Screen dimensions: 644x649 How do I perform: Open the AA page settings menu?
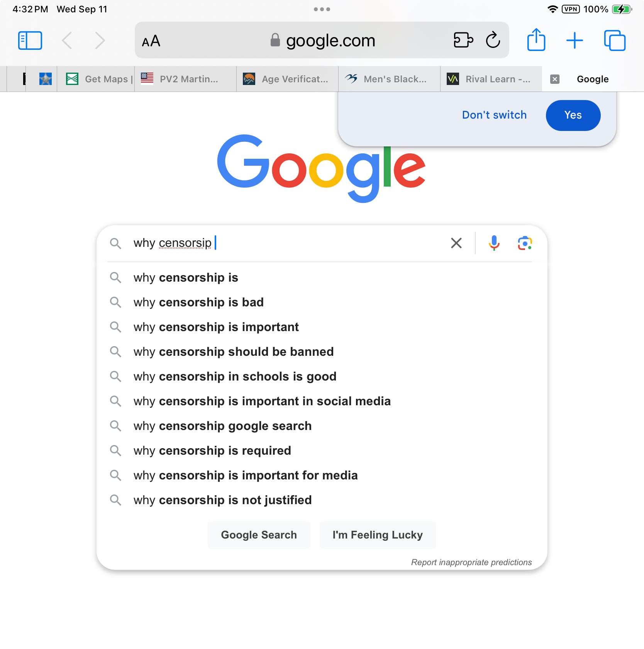click(x=151, y=41)
